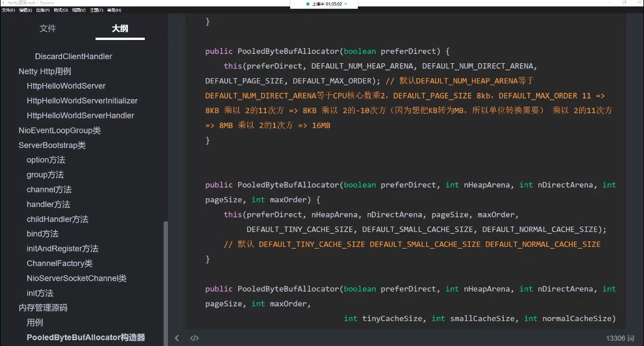Switch to the 文件 sidebar tab
The height and width of the screenshot is (346, 644).
coord(47,28)
